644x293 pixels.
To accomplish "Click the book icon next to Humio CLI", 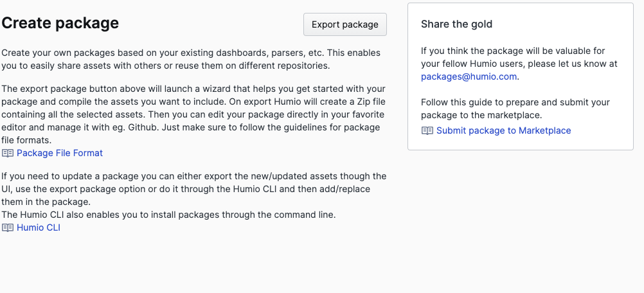I will (8, 227).
